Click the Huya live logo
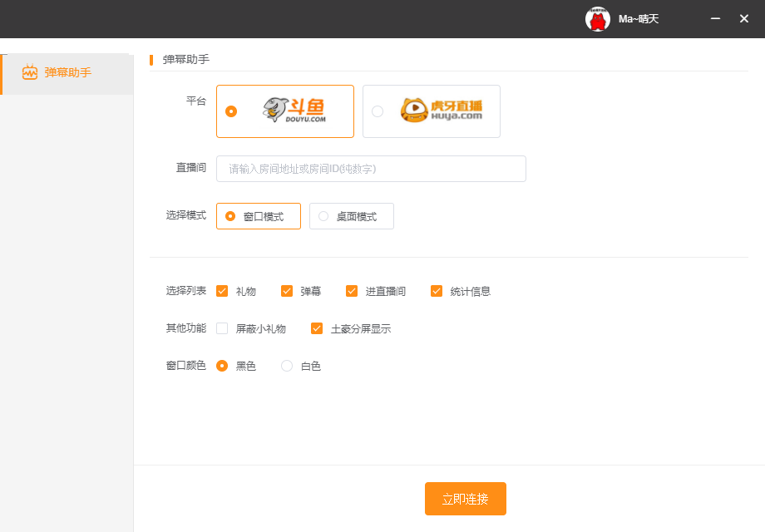 tap(441, 111)
